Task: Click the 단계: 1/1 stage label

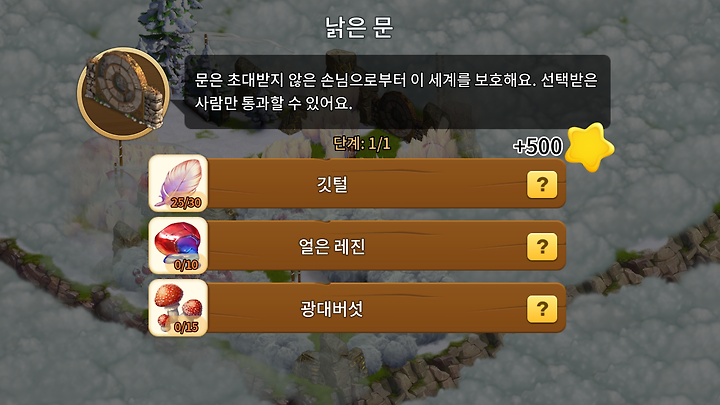Action: click(x=362, y=144)
